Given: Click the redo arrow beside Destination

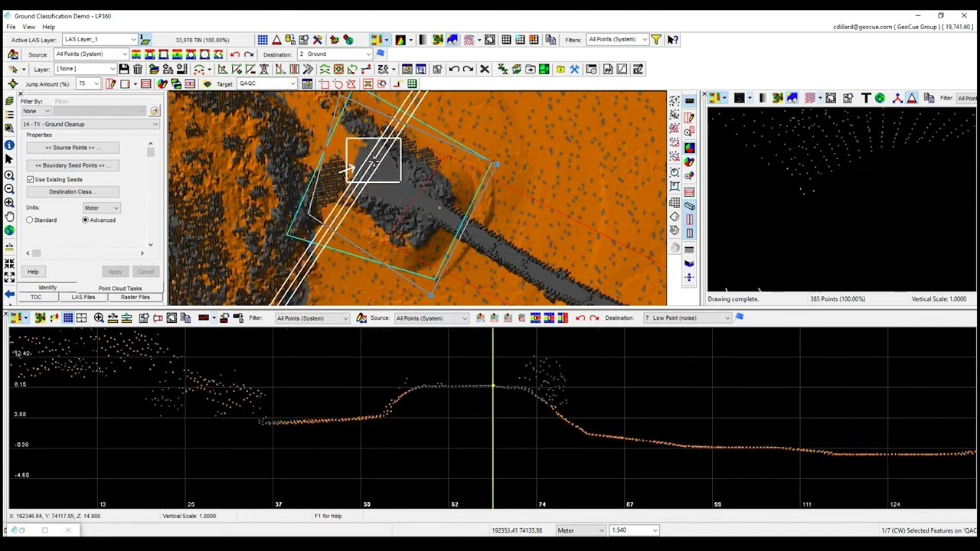Looking at the screenshot, I should [x=249, y=54].
